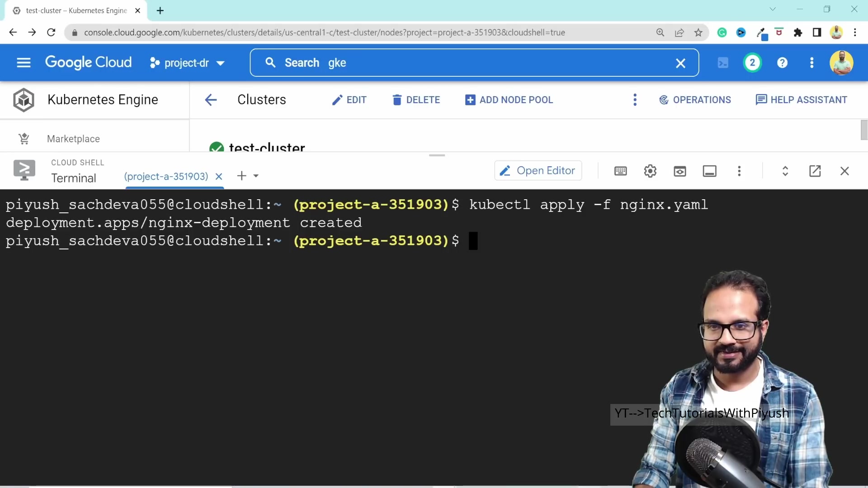Open a new browser tab
This screenshot has width=868, height=488.
point(160,10)
